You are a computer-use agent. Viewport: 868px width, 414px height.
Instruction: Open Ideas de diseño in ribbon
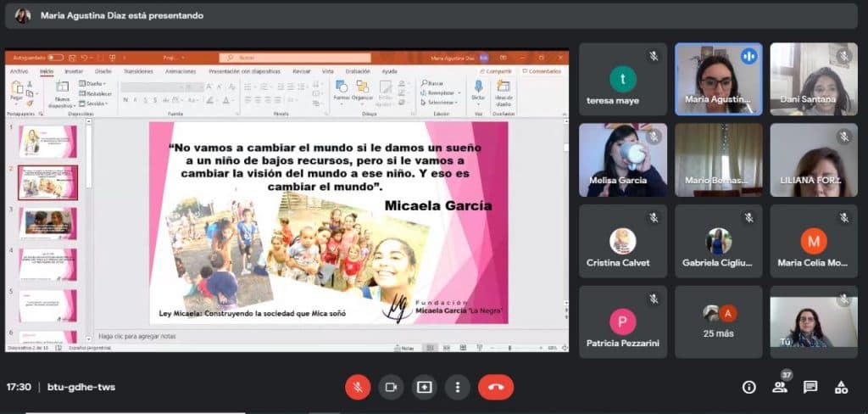point(504,93)
